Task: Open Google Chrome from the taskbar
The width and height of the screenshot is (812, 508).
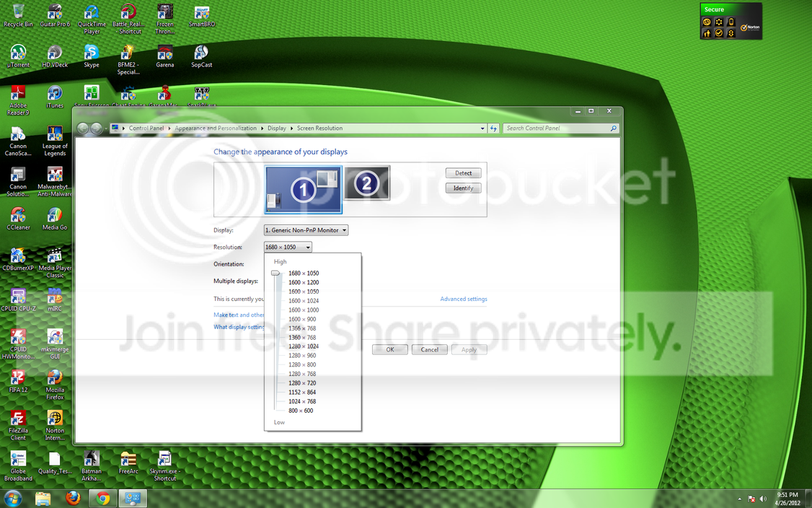Action: [x=103, y=499]
